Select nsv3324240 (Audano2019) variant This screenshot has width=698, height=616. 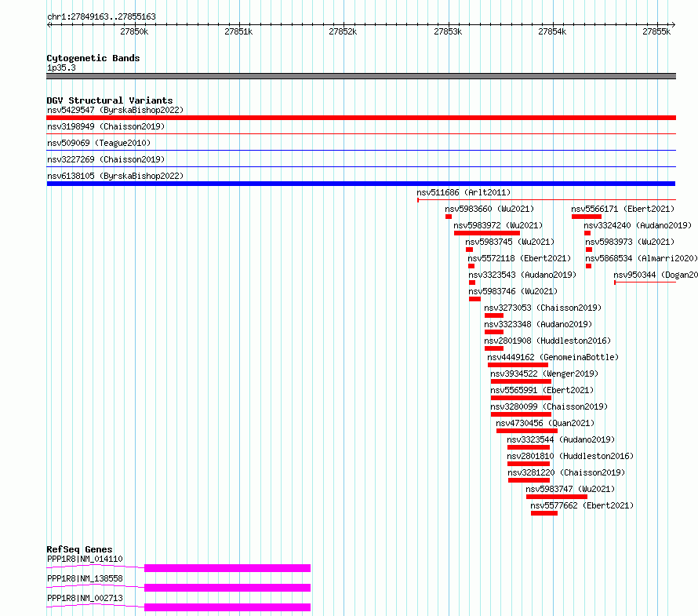638,225
